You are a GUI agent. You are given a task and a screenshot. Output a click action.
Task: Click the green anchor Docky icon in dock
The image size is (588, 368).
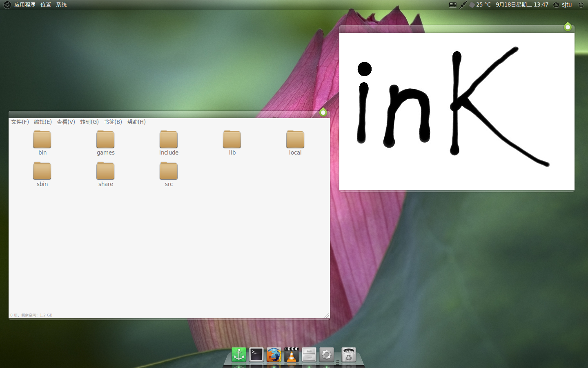click(239, 355)
